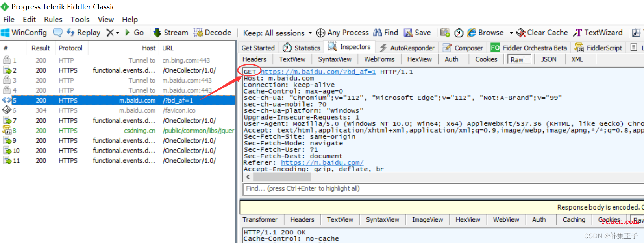Open the Tools menu
The width and height of the screenshot is (644, 243).
click(80, 19)
